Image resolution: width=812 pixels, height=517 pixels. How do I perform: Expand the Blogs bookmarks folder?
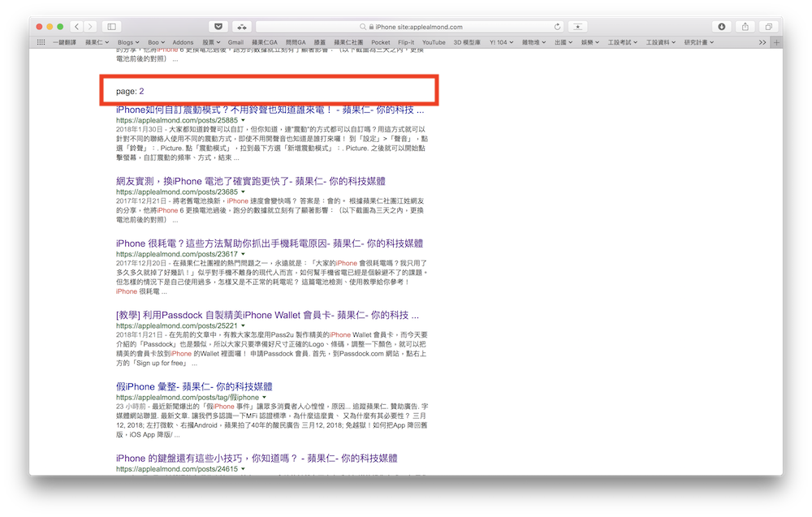click(x=128, y=42)
